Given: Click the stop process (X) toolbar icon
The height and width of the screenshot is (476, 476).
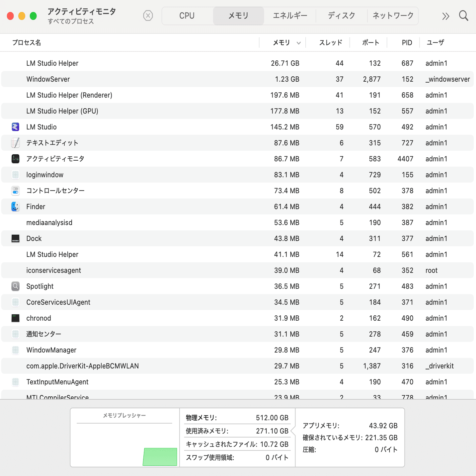Looking at the screenshot, I should click(148, 16).
